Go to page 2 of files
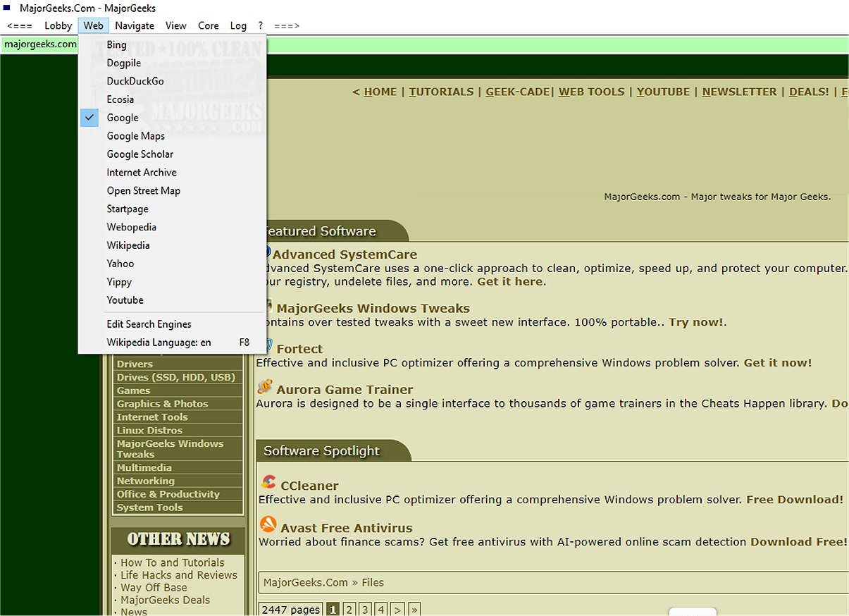 point(349,610)
